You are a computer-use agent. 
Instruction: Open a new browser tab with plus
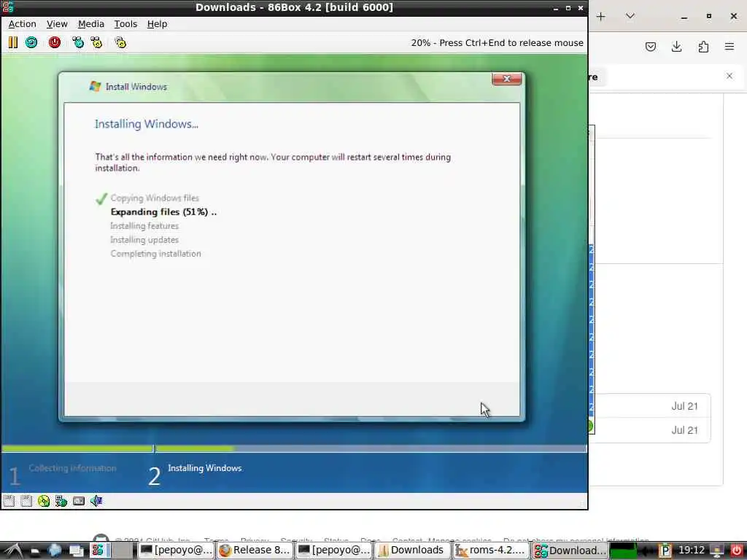[x=601, y=17]
